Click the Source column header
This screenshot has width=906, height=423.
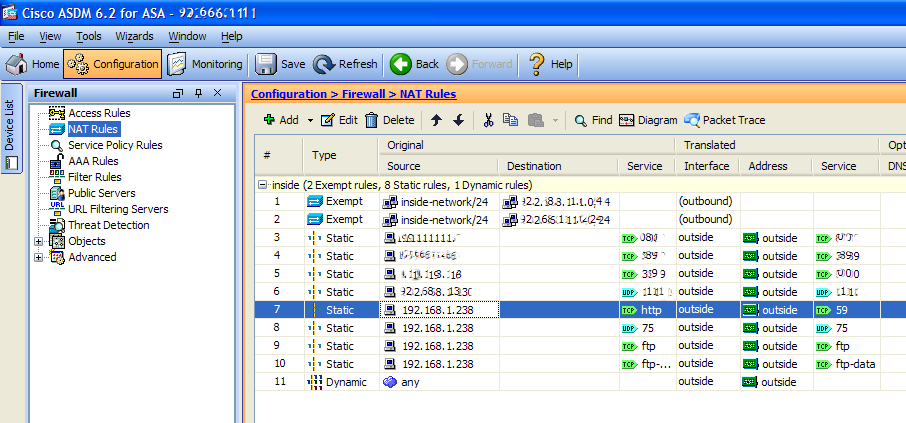click(439, 166)
